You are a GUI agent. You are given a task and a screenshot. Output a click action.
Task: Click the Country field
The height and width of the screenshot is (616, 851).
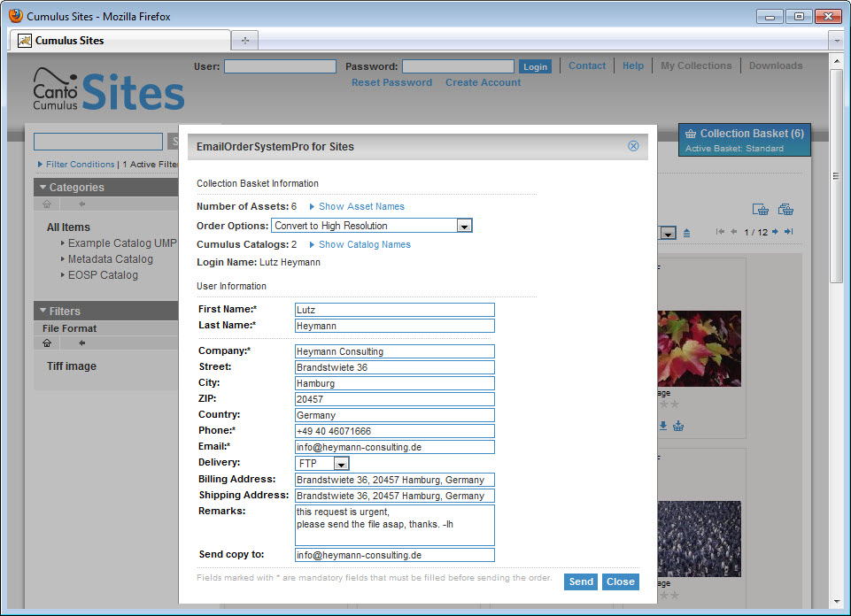[395, 415]
